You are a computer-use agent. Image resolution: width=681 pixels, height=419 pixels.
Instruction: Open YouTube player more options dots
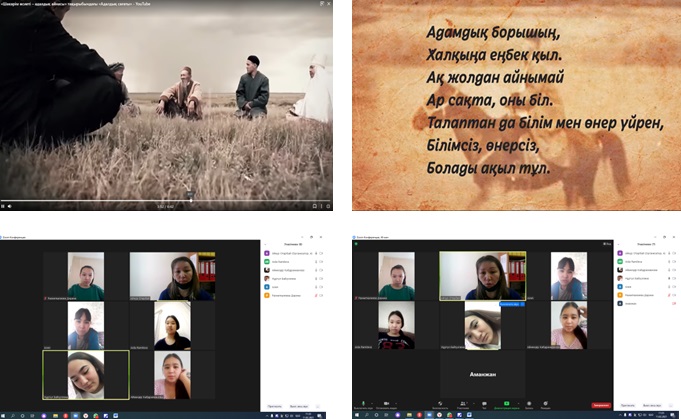point(321,206)
